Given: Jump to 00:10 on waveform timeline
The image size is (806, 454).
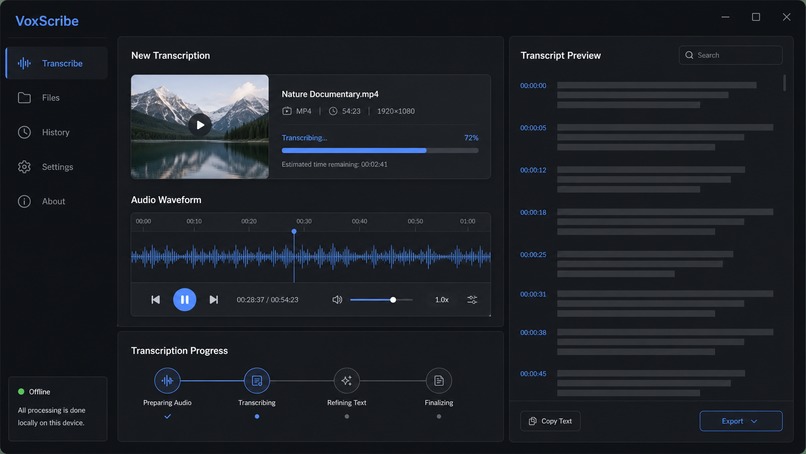Looking at the screenshot, I should 194,221.
